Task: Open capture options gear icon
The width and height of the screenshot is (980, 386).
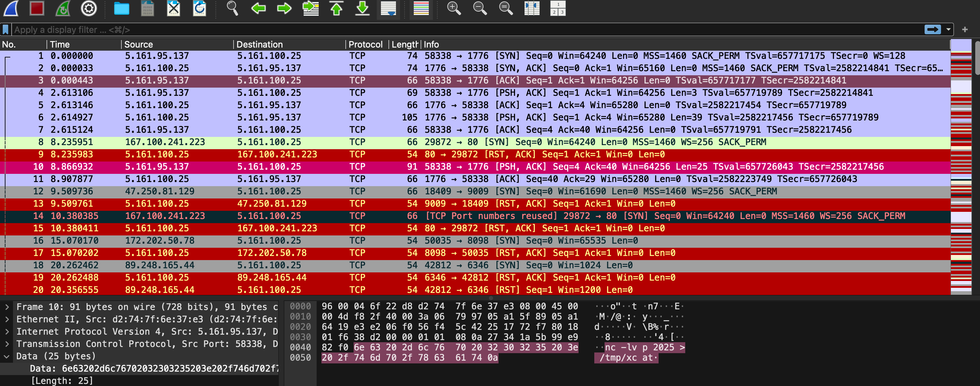Action: pyautogui.click(x=89, y=8)
